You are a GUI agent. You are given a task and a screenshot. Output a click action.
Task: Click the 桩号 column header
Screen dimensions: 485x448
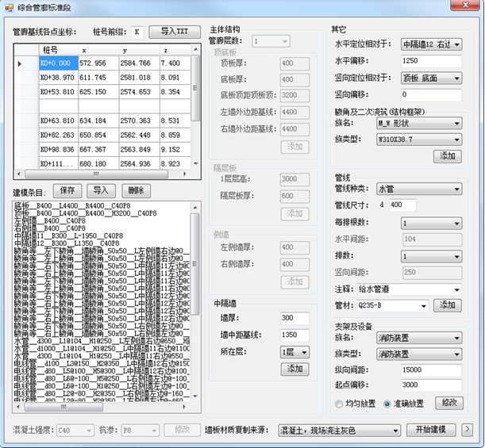pyautogui.click(x=59, y=50)
